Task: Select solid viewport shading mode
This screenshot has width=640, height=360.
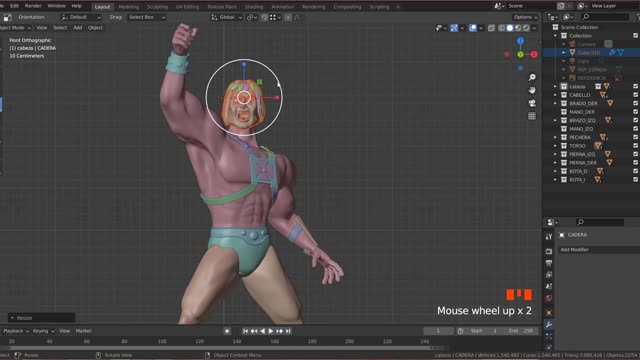Action: coord(510,28)
